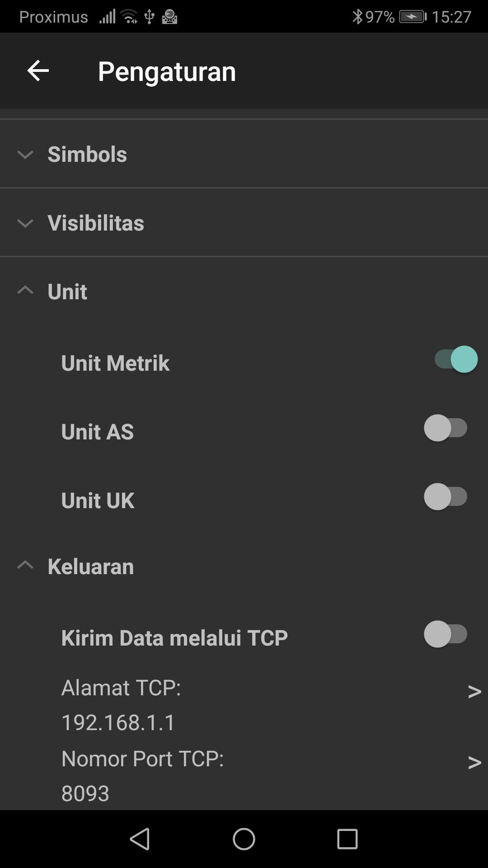This screenshot has width=488, height=868.
Task: Enable the Unit AS switch
Action: coord(446,428)
